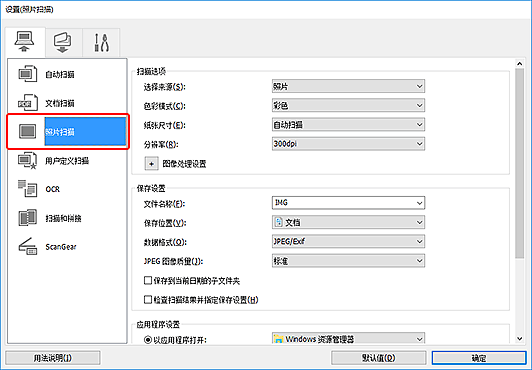This screenshot has width=532, height=370.
Task: Open the 纸张尺寸 paper size dropdown
Action: pos(348,125)
